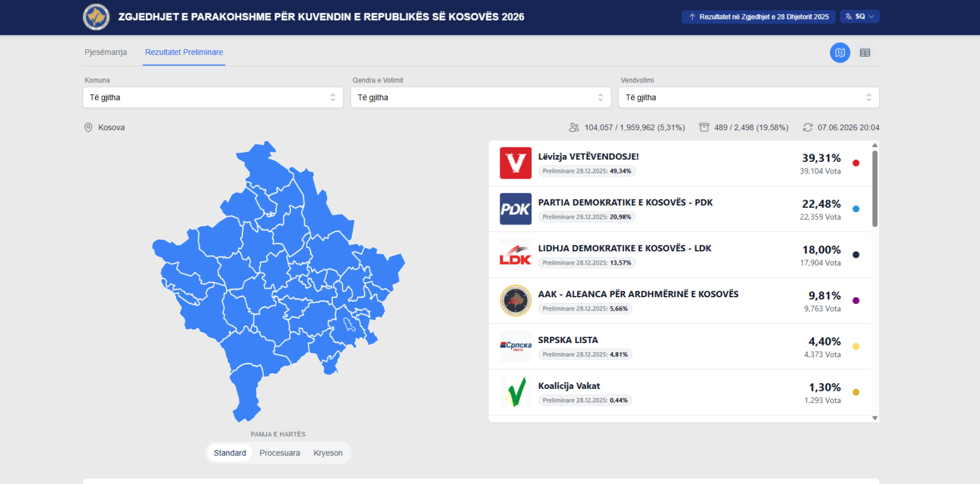Select the Procesuara map view option

point(279,453)
